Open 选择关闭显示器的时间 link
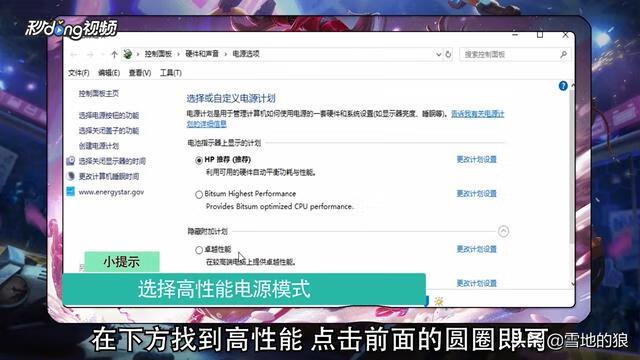This screenshot has height=360, width=640. pos(112,161)
